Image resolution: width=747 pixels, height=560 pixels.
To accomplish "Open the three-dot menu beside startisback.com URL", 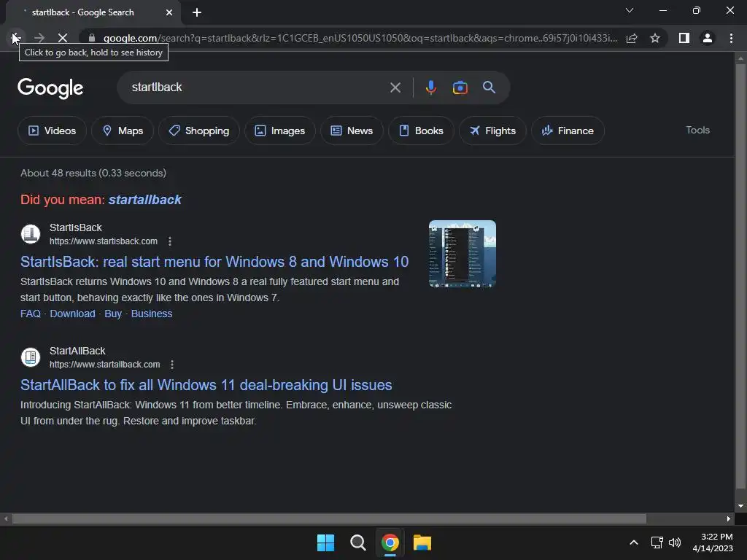I will (169, 241).
